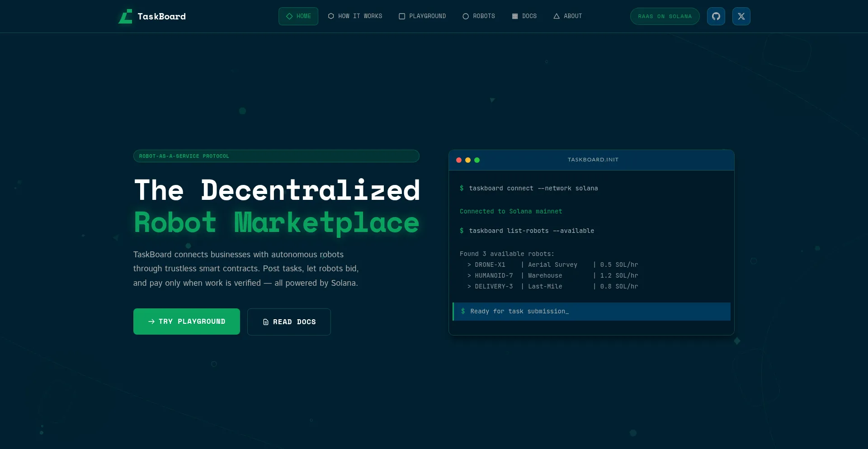Screen dimensions: 868x449
Task: Click the yellow dot on the terminal window
Action: click(468, 160)
